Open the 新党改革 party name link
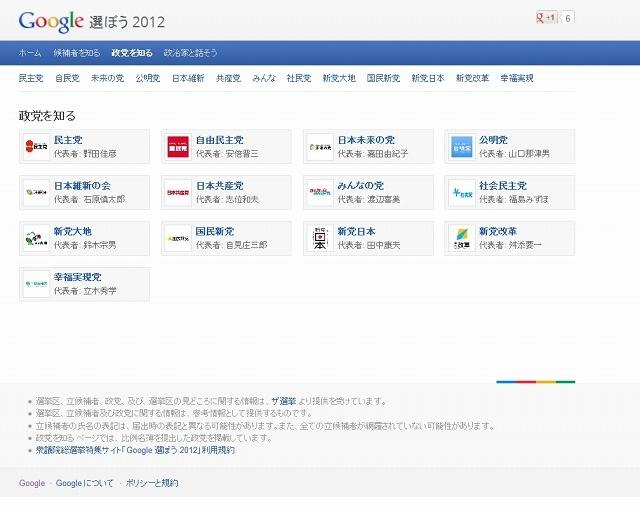640x514 pixels. (498, 232)
